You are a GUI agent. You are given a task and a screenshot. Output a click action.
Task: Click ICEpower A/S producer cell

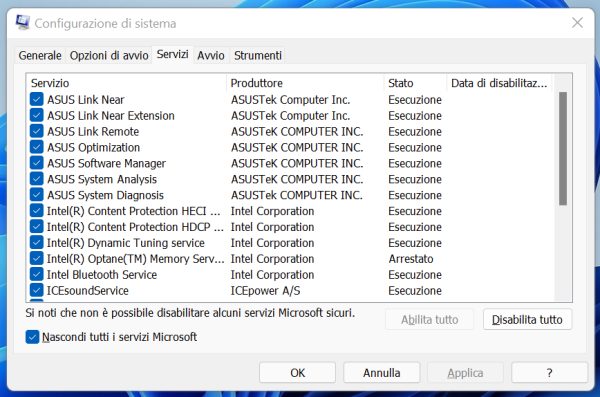[265, 291]
